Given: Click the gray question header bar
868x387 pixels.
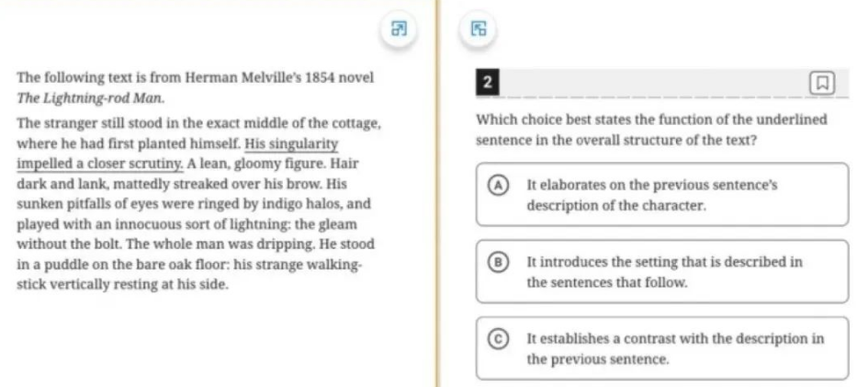Looking at the screenshot, I should [662, 83].
